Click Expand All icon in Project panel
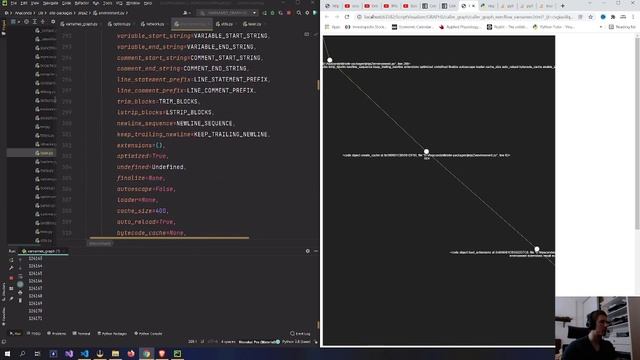This screenshot has height=360, width=640. pyautogui.click(x=34, y=22)
